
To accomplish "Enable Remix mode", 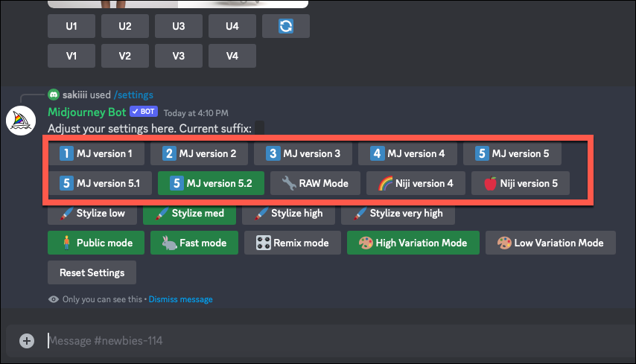I will point(293,243).
